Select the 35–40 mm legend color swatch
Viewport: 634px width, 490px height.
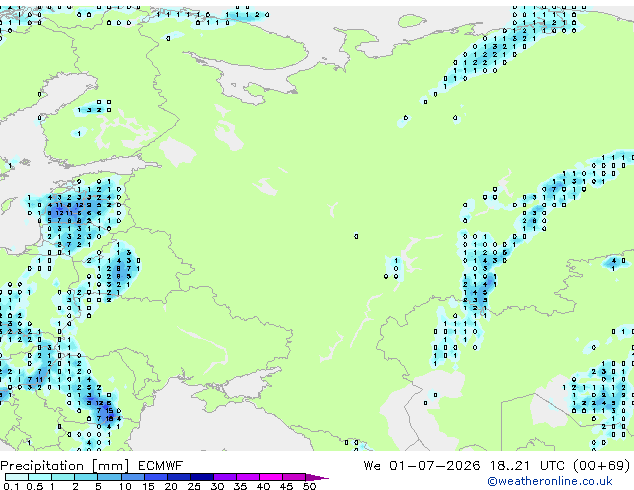pos(248,477)
